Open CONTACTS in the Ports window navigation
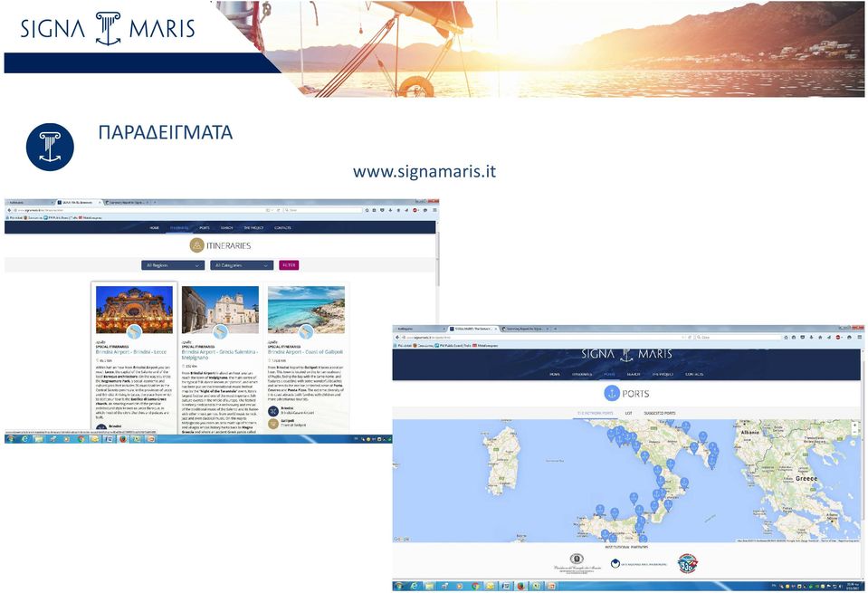868x593 pixels. coord(693,374)
